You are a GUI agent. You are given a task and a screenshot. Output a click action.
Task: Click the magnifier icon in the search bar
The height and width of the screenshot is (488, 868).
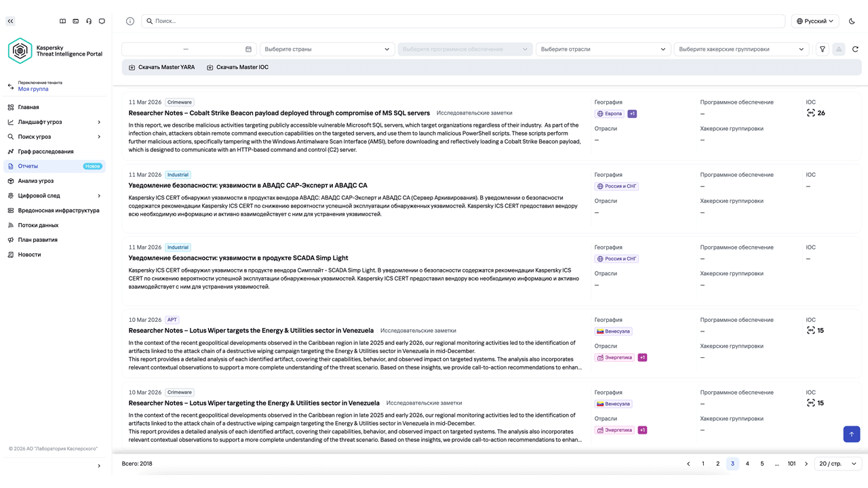149,21
